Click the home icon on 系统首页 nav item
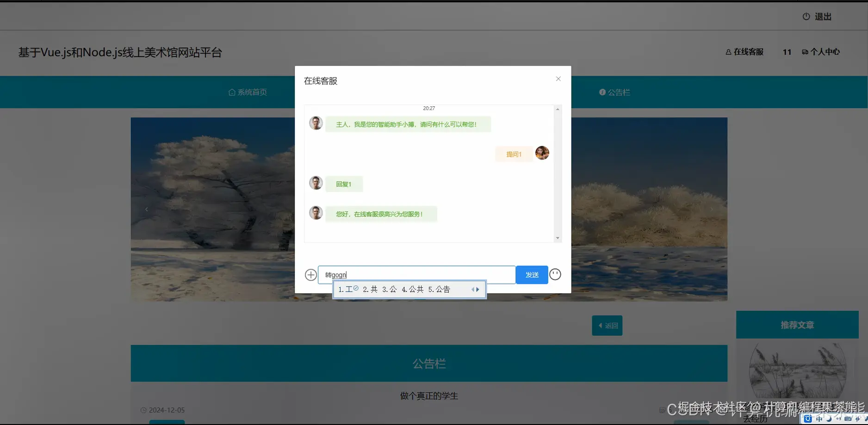Viewport: 868px width, 425px height. click(232, 92)
